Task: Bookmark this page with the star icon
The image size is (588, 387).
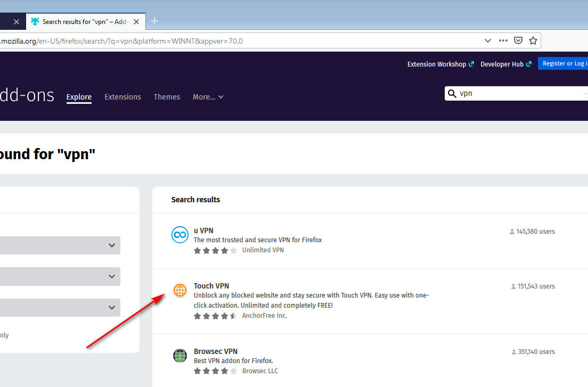Action: [x=533, y=40]
